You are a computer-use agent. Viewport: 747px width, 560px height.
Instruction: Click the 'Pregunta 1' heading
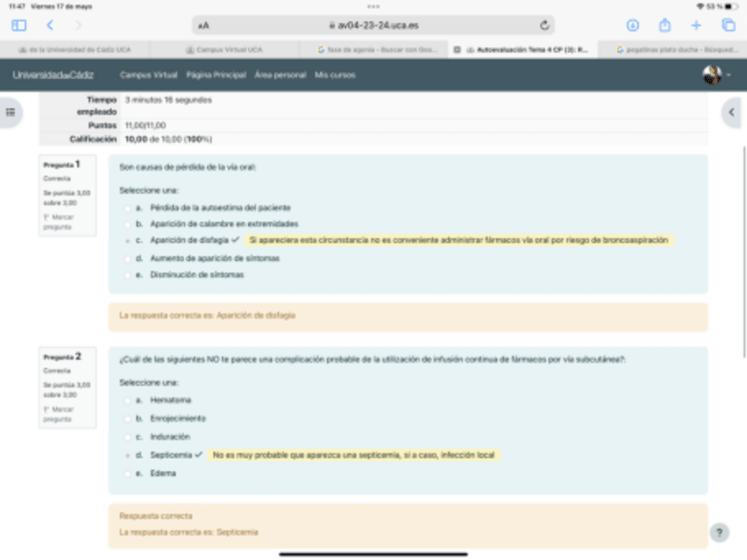tap(62, 165)
